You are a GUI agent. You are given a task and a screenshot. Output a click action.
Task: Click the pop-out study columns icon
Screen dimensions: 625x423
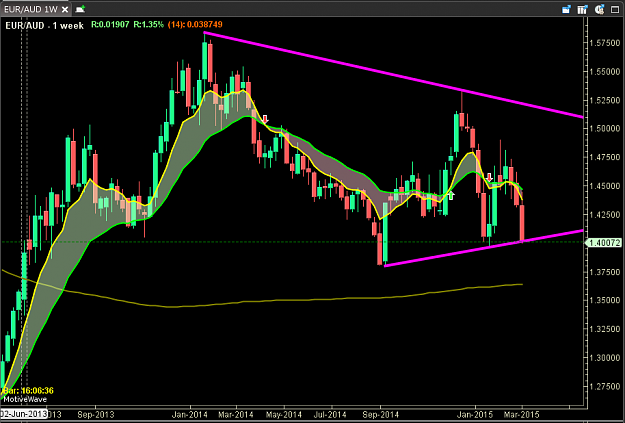pyautogui.click(x=582, y=9)
